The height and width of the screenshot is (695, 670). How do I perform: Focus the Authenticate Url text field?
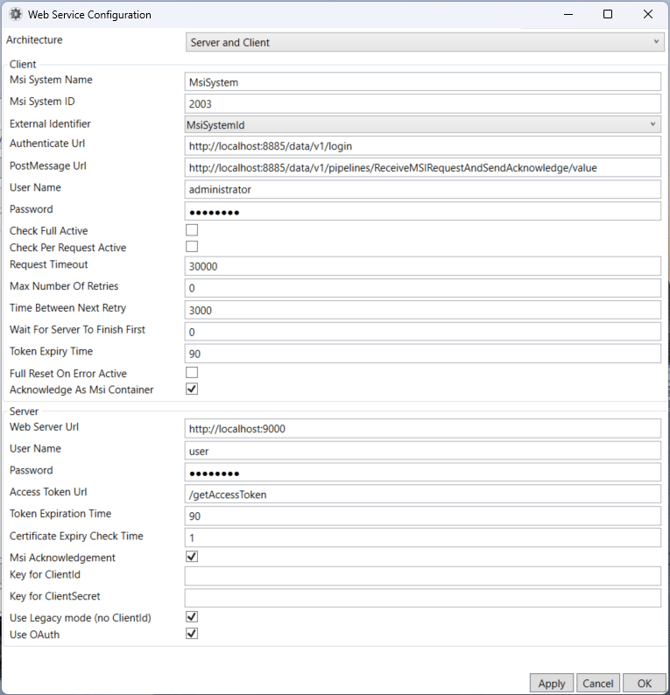click(x=423, y=146)
